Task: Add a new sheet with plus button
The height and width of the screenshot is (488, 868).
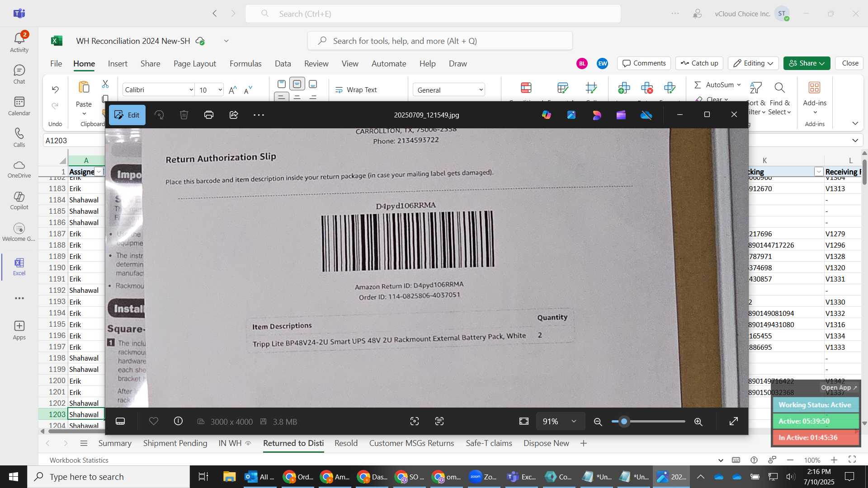Action: 584,443
